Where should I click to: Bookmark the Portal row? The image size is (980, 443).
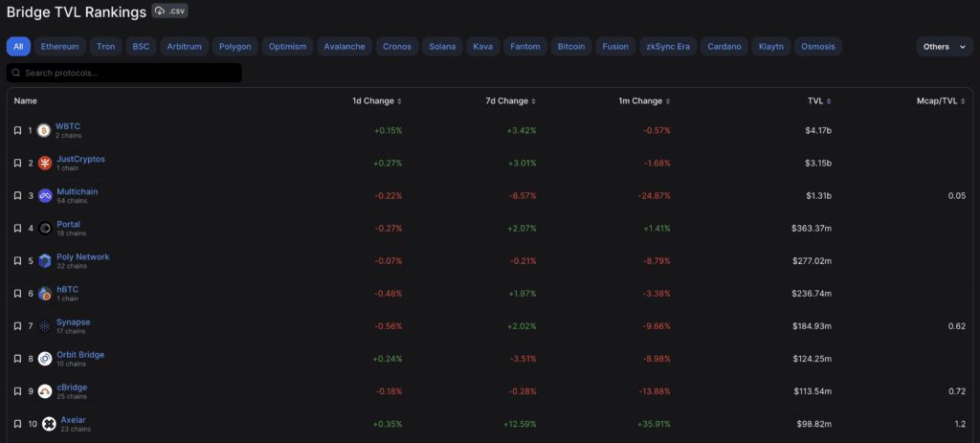[17, 228]
